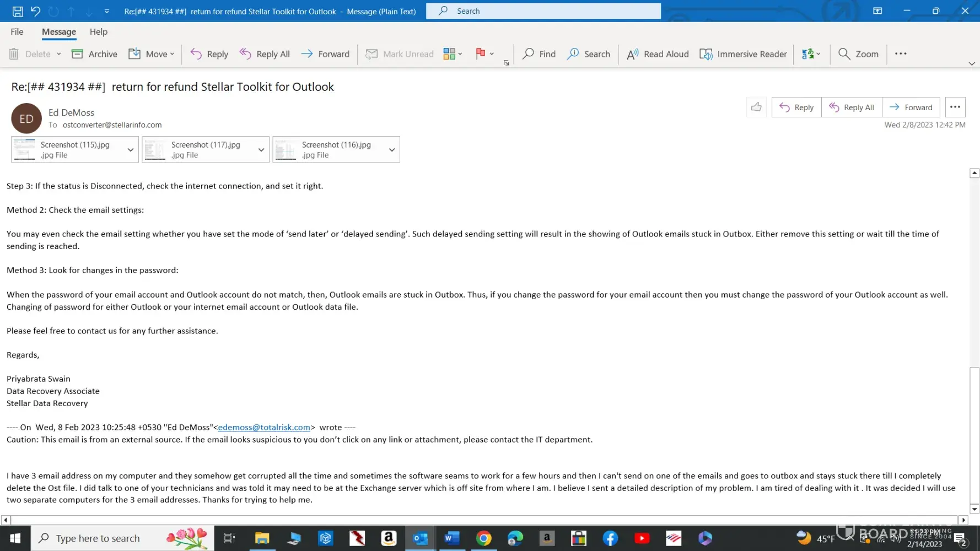This screenshot has width=980, height=551.
Task: Toggle ribbon display options icon in title bar
Action: tap(877, 11)
